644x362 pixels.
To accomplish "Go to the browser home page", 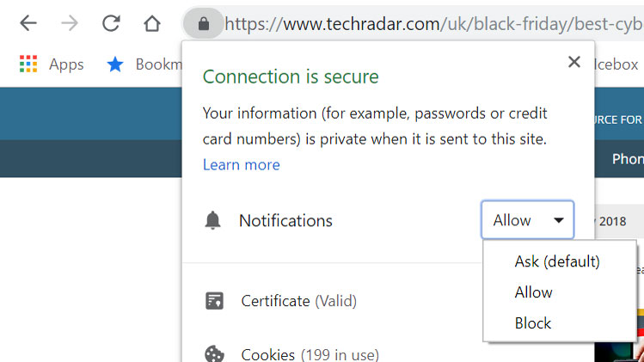I will click(152, 23).
